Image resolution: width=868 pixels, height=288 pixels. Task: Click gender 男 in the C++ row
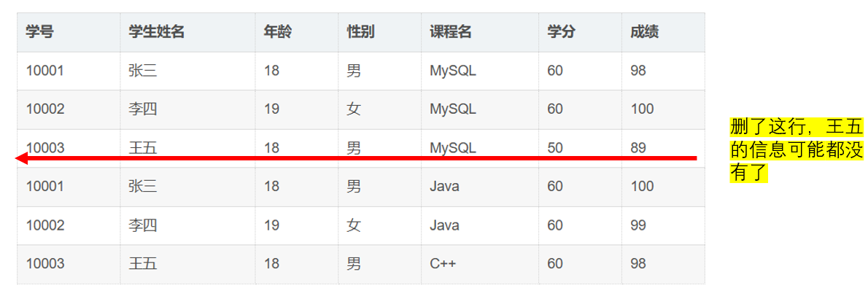point(354,263)
